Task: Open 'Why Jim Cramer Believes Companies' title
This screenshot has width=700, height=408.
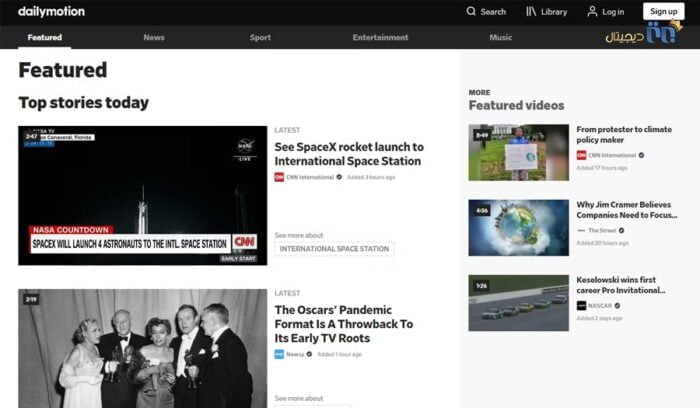Action: click(x=627, y=210)
